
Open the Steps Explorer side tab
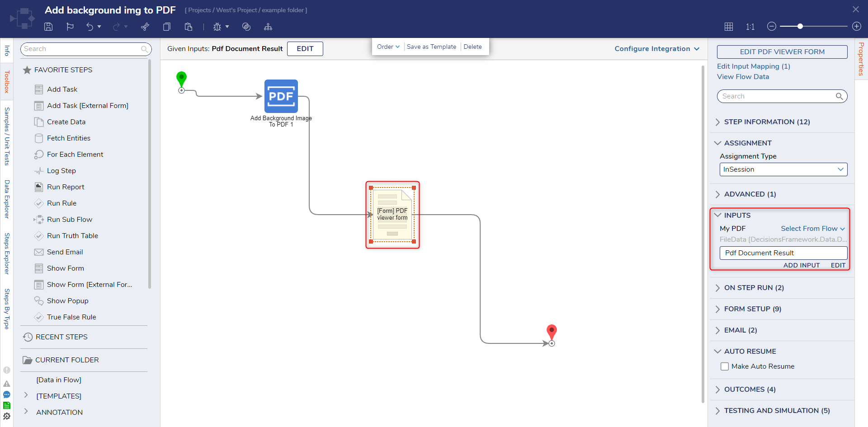[7, 253]
